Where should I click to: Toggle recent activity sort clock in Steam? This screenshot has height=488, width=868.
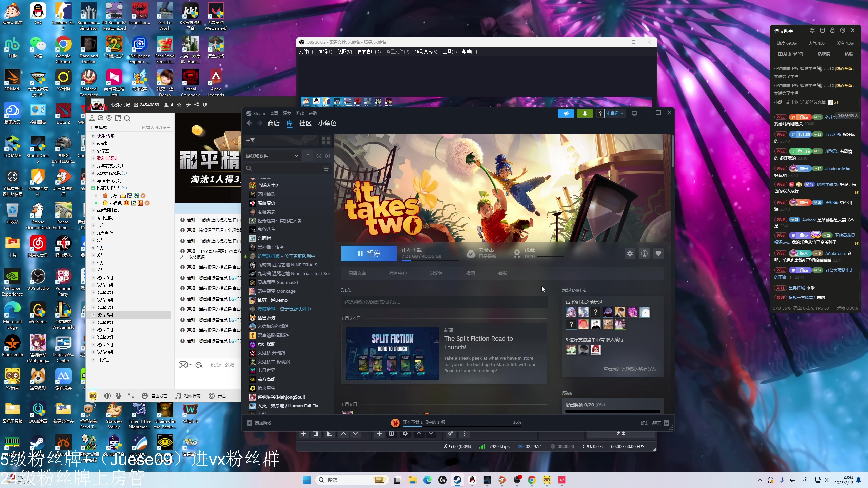click(319, 156)
